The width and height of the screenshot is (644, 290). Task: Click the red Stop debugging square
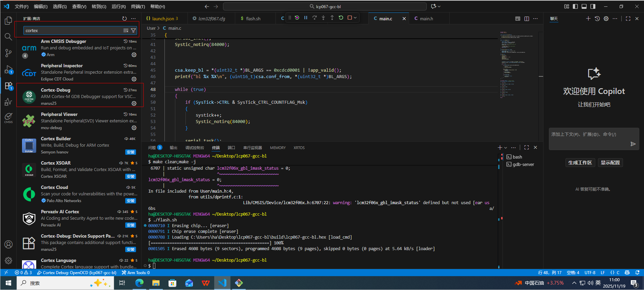[350, 18]
